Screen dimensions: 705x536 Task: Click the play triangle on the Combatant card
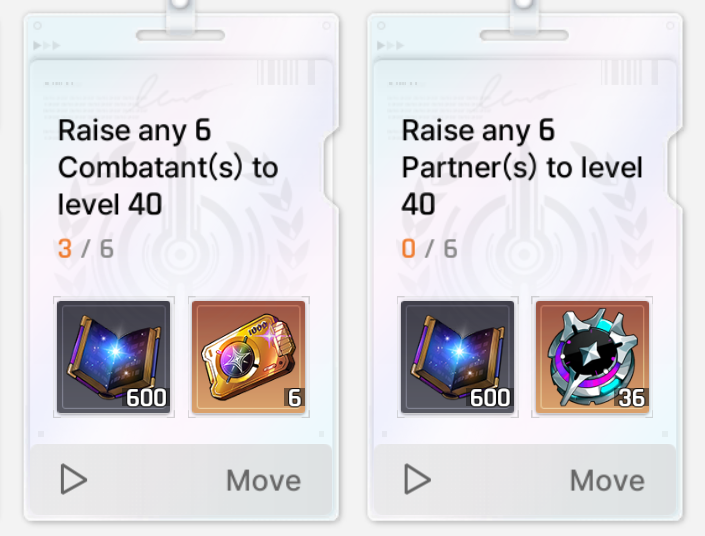(74, 479)
